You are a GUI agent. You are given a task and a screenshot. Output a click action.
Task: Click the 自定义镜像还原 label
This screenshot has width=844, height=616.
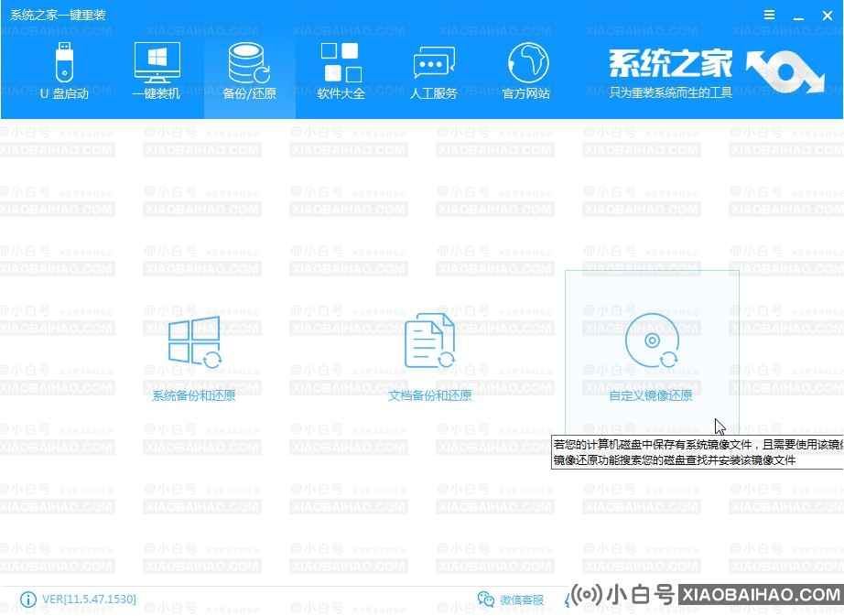651,396
